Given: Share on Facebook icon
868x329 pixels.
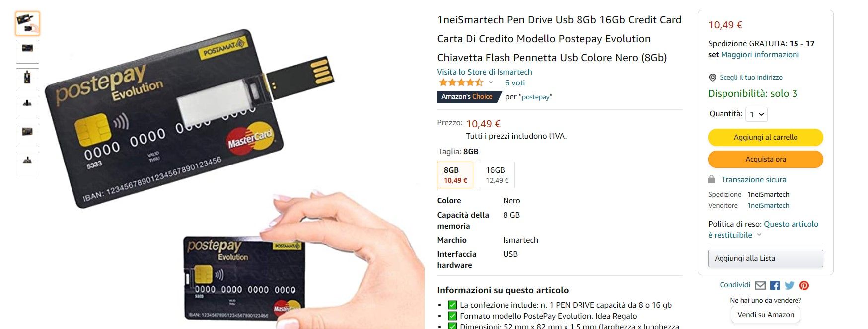Looking at the screenshot, I should pyautogui.click(x=775, y=285).
